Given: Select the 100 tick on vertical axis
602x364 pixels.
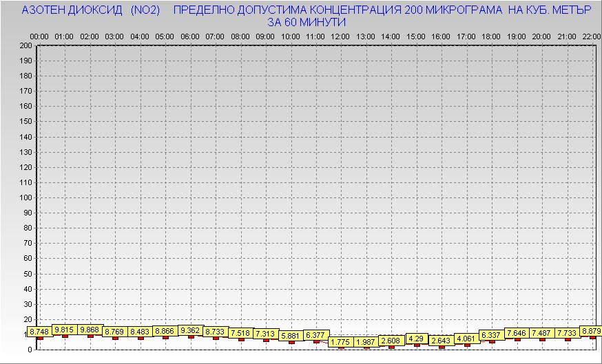Looking at the screenshot, I should coord(25,197).
